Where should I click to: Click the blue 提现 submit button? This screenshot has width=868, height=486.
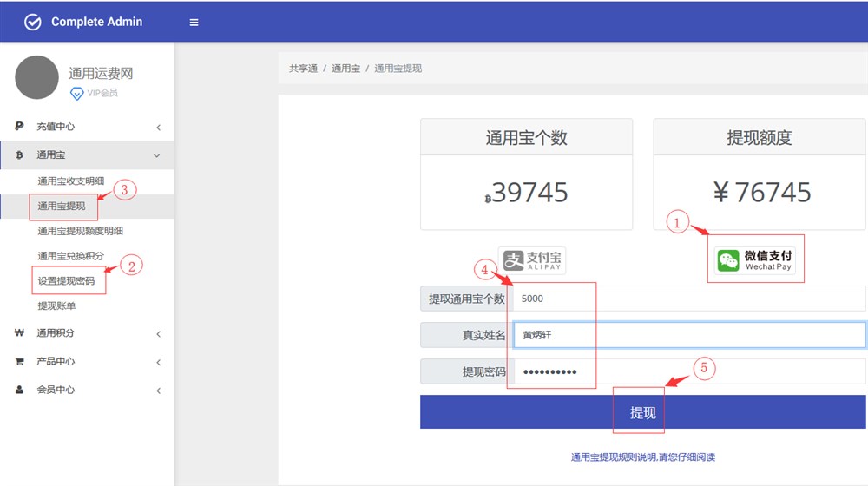[642, 412]
